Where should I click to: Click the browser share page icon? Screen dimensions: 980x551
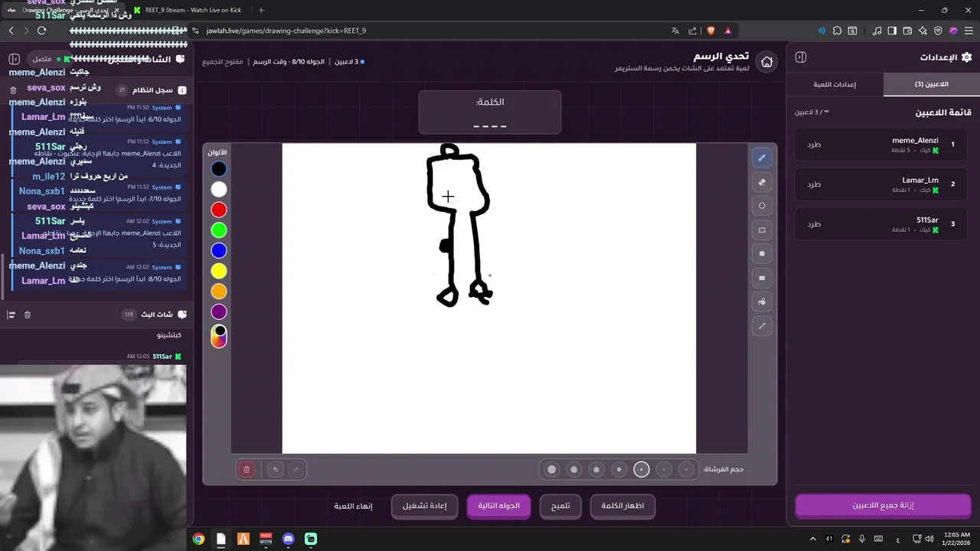click(x=692, y=31)
